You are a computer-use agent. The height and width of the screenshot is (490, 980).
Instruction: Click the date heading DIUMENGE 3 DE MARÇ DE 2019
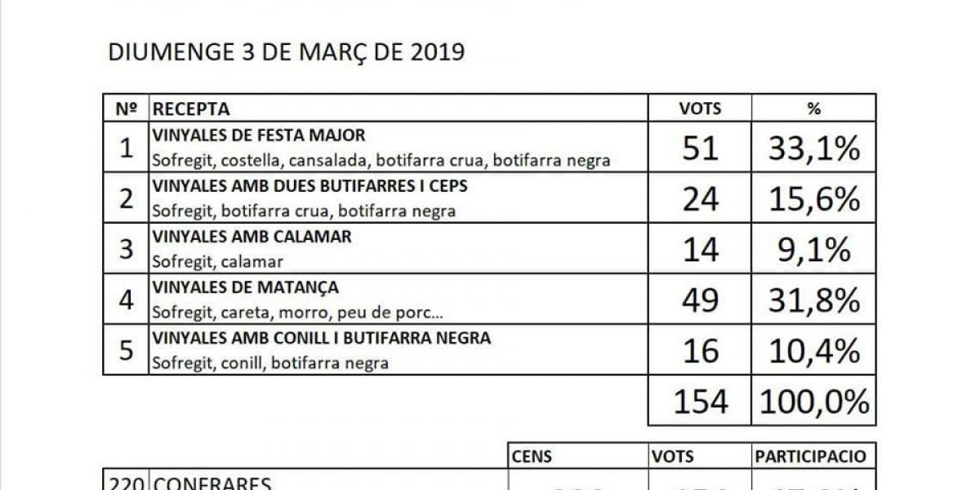287,53
